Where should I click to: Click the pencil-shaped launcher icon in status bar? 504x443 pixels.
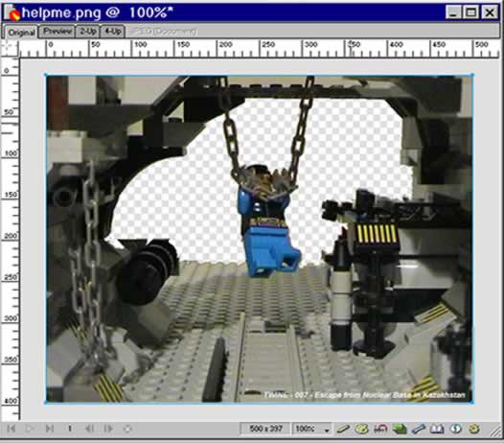coord(343,429)
